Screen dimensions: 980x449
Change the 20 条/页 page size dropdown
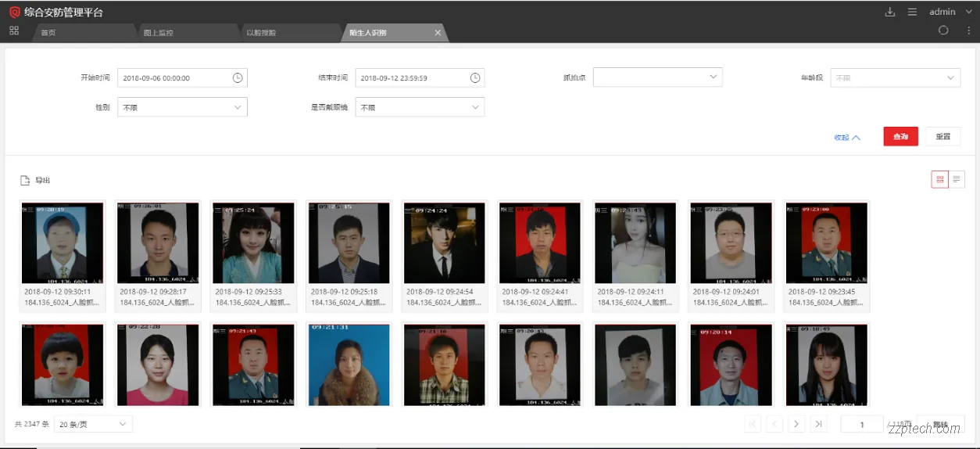(x=93, y=424)
